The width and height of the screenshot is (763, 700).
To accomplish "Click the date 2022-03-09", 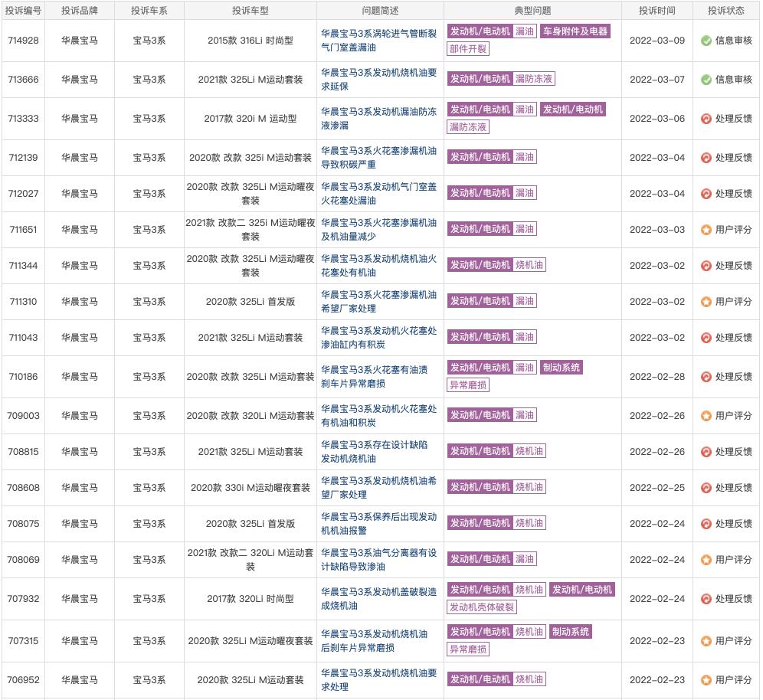I will point(657,41).
